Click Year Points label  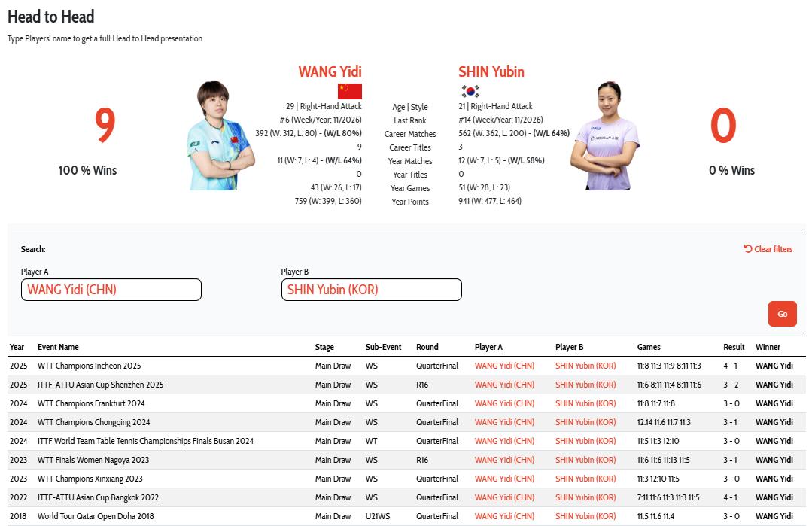click(x=410, y=202)
